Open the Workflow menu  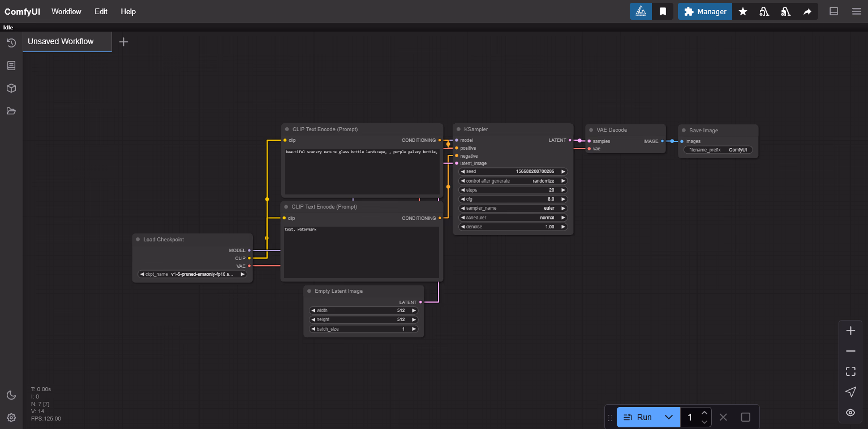click(66, 11)
